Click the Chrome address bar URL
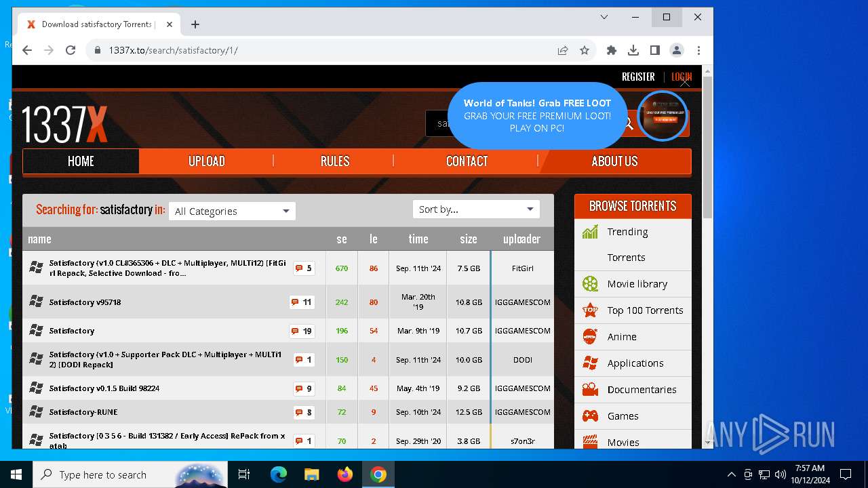The width and height of the screenshot is (868, 488). point(173,50)
